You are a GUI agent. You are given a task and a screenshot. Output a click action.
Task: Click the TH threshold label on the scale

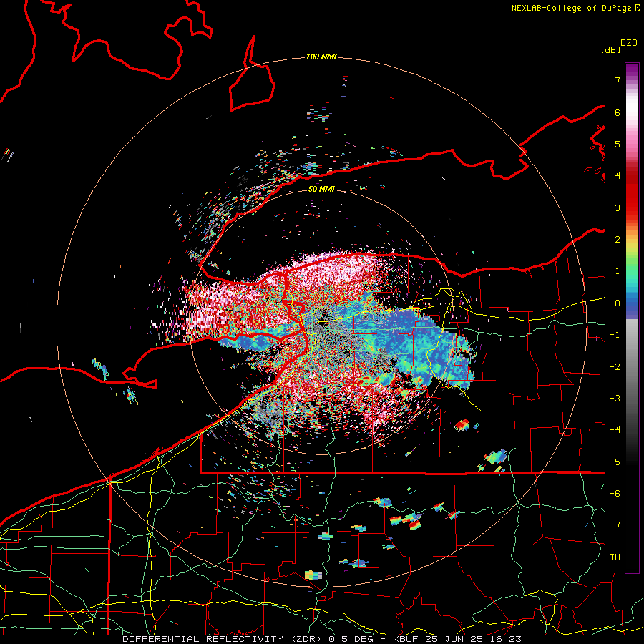[615, 557]
